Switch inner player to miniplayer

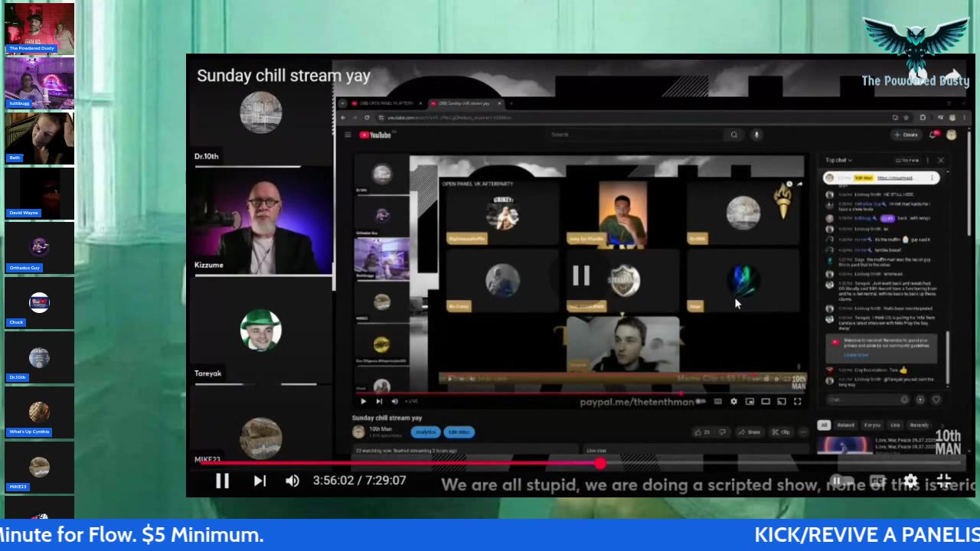tap(750, 401)
